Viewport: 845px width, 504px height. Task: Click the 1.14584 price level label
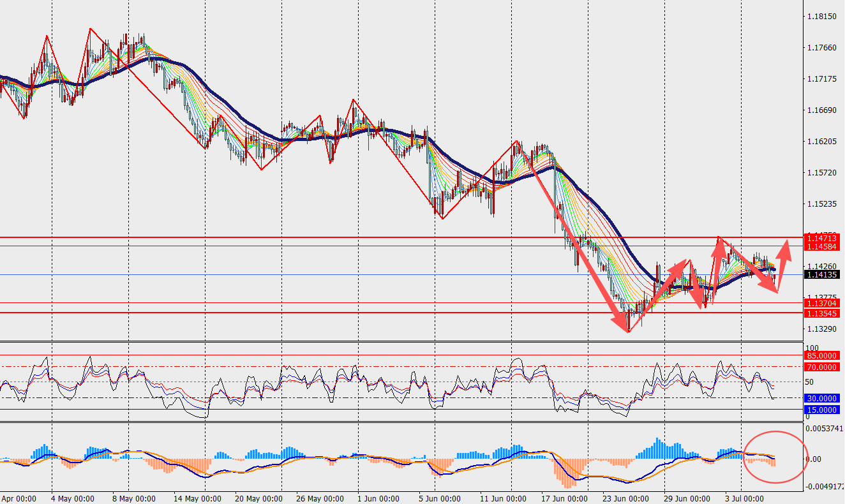821,246
